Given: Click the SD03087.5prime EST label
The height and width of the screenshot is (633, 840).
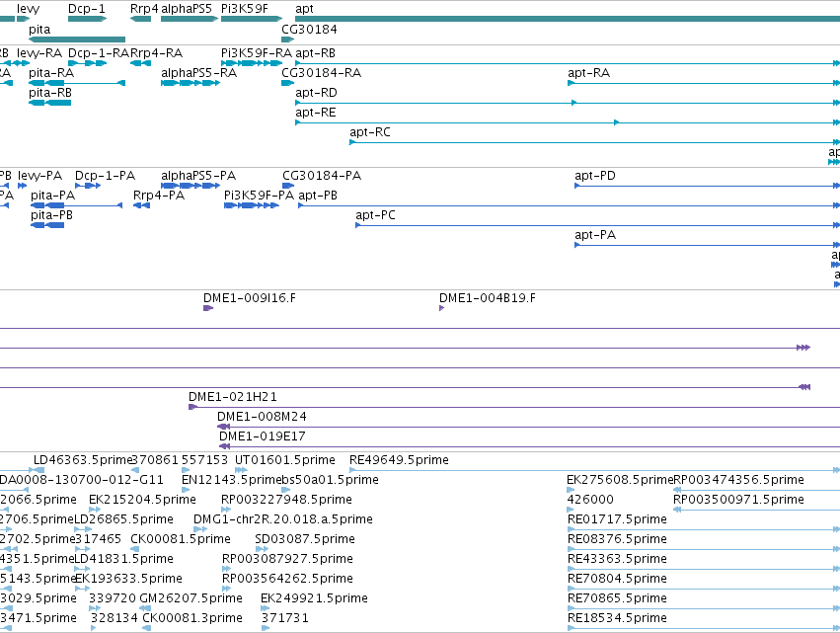Looking at the screenshot, I should [x=305, y=539].
